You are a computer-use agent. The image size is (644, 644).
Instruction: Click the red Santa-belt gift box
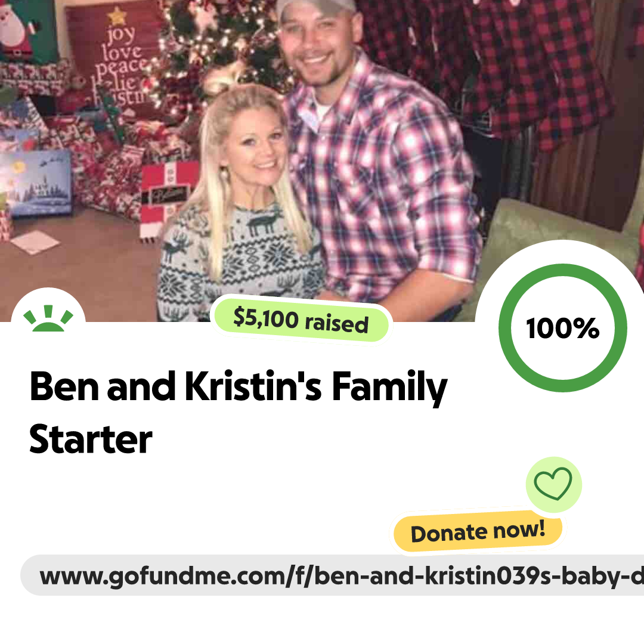point(168,199)
